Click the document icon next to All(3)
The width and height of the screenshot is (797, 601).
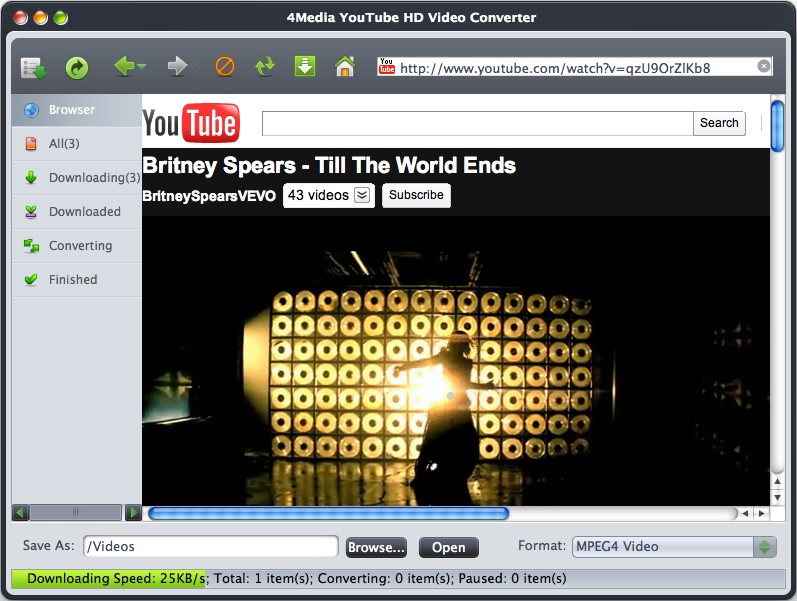(31, 144)
